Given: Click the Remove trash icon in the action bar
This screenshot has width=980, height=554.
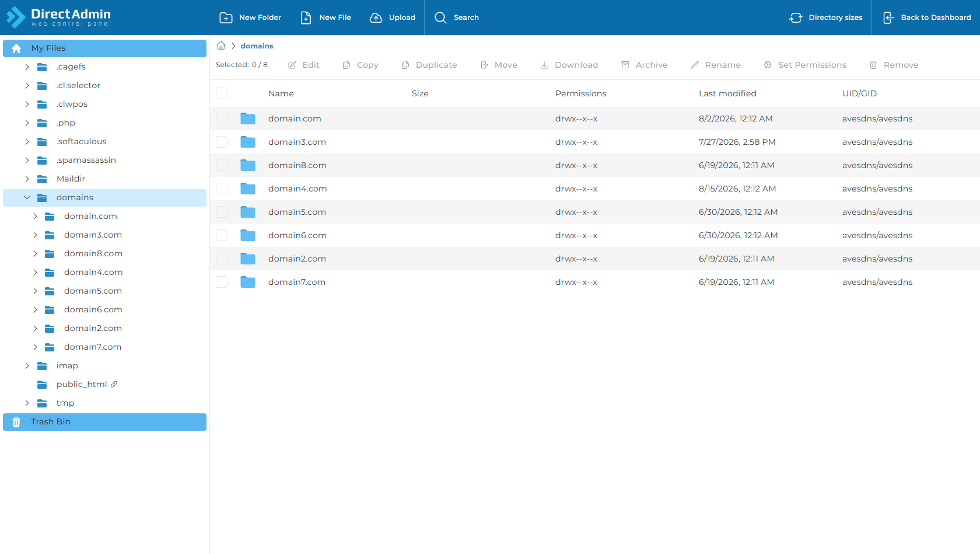Looking at the screenshot, I should (x=873, y=65).
